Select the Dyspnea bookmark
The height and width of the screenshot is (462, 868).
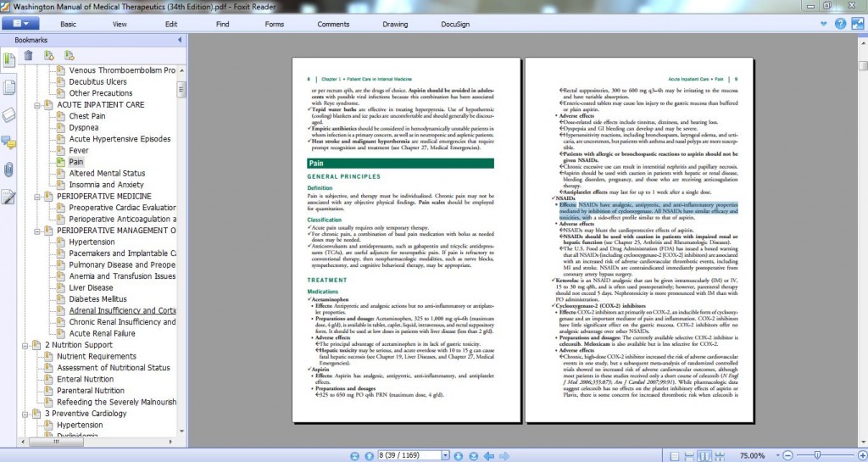(x=84, y=128)
